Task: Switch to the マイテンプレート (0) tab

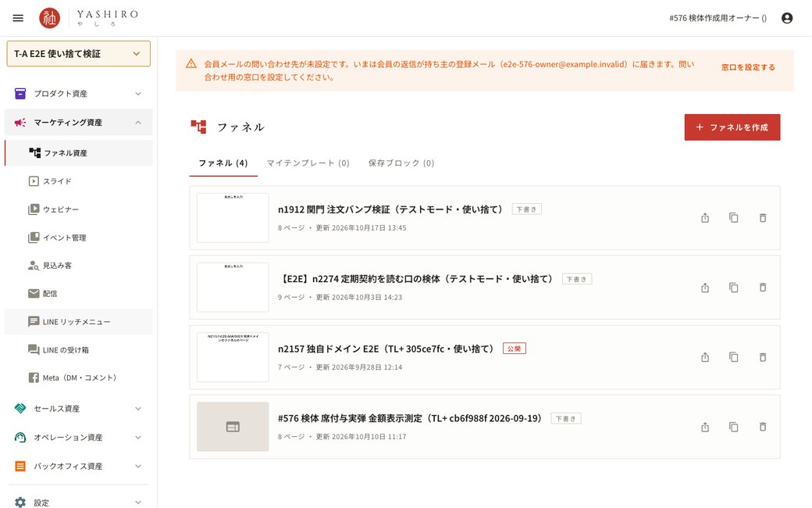Action: (308, 163)
